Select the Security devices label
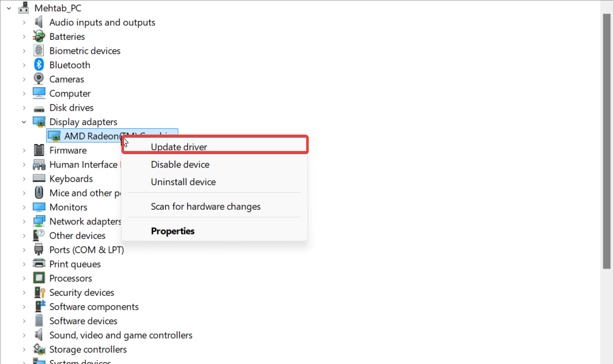The width and height of the screenshot is (613, 364). tap(82, 293)
